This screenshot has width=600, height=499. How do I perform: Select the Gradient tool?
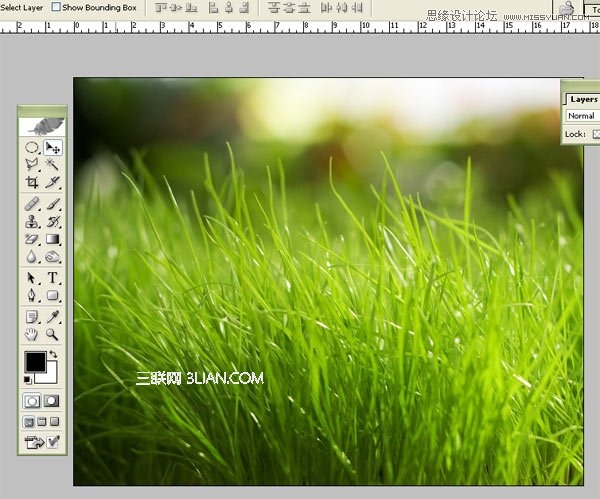[53, 239]
